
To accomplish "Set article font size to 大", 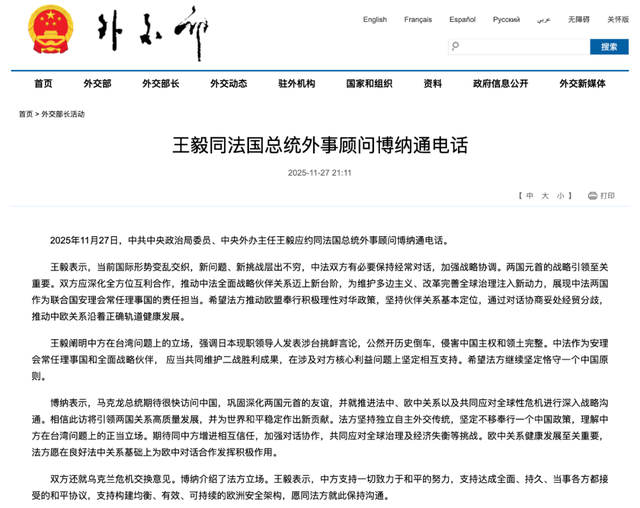I will click(x=546, y=196).
